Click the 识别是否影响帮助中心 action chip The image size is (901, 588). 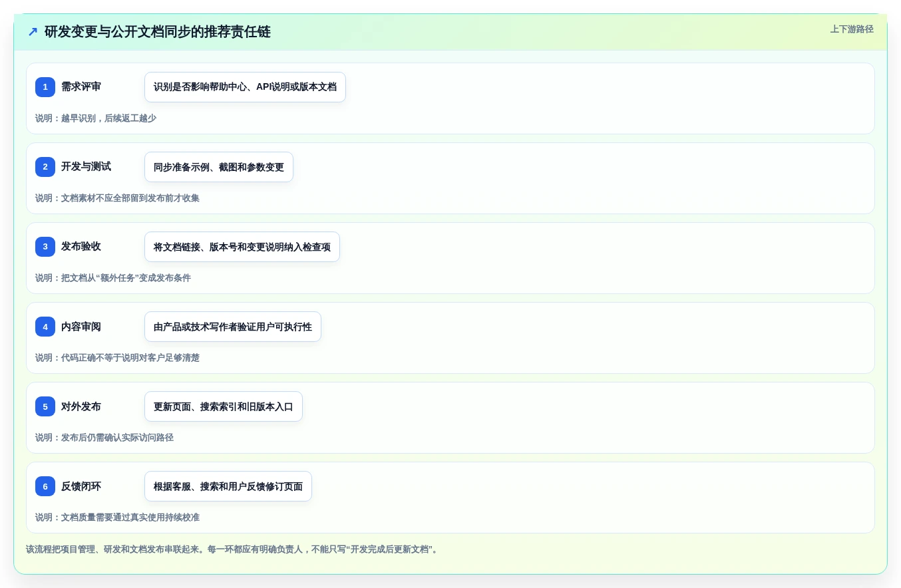click(245, 87)
